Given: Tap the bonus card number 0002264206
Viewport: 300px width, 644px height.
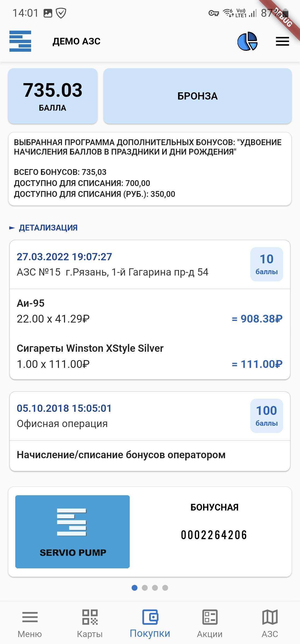Looking at the screenshot, I should pos(214,535).
